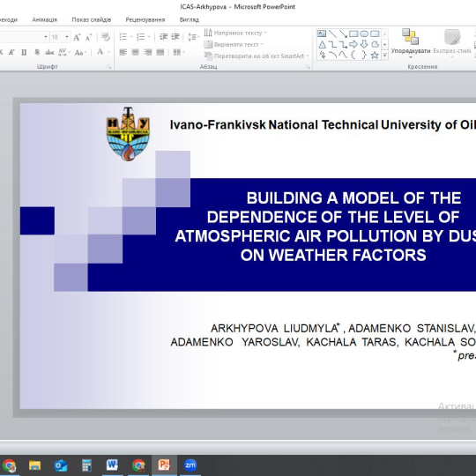Select the Left Brace shape
This screenshot has height=476, width=476.
353,55
